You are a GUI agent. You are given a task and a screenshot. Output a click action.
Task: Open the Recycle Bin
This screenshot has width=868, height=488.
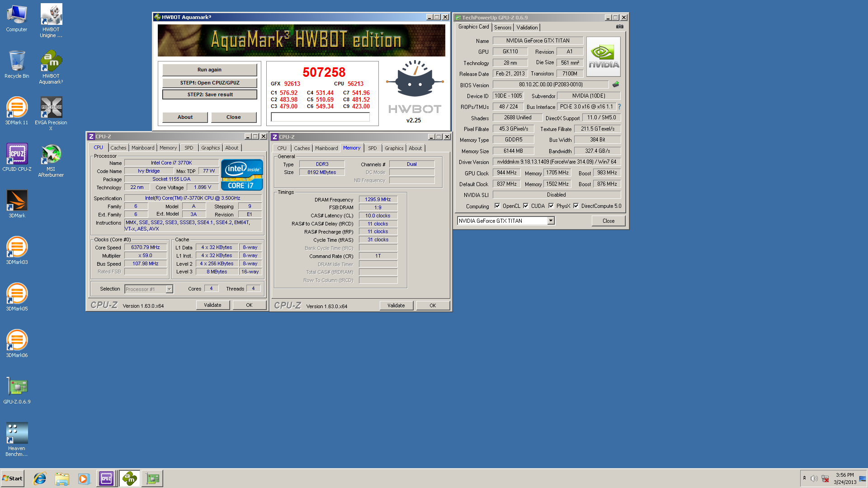[x=17, y=64]
